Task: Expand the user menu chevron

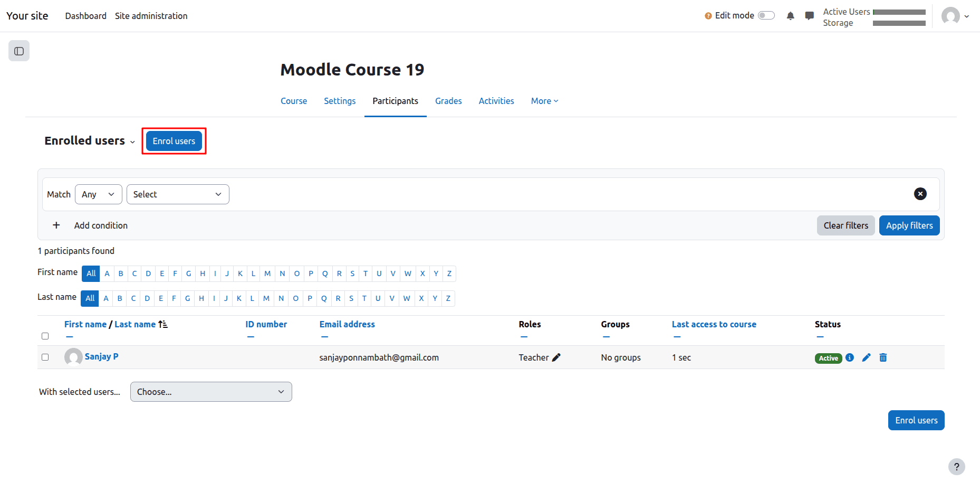Action: point(966,16)
